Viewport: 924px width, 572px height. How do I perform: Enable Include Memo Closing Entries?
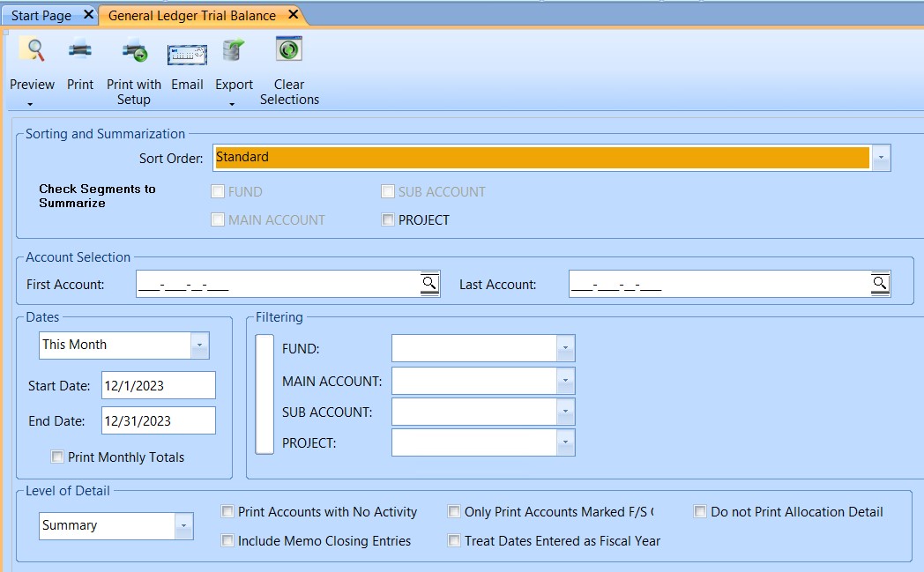(227, 540)
